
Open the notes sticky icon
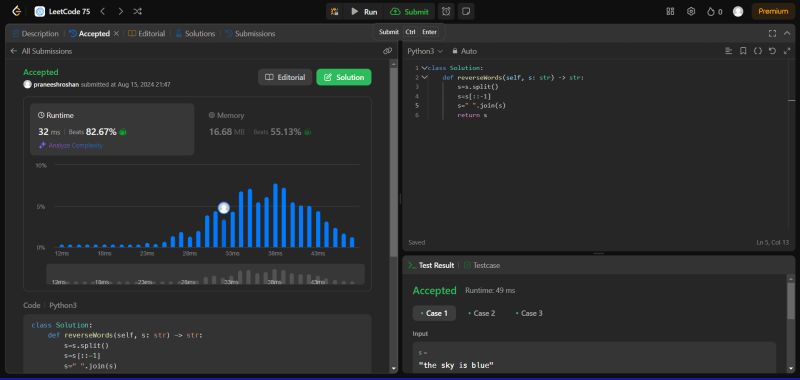(x=465, y=11)
